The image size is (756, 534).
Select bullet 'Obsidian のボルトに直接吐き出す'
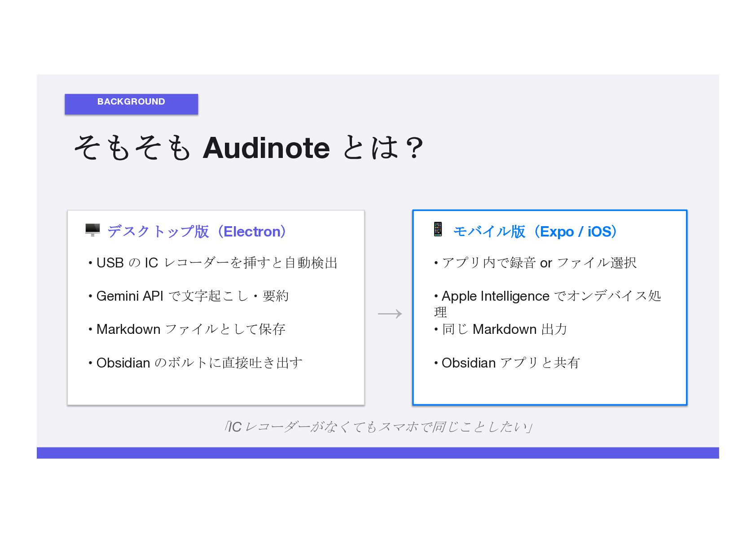(195, 363)
